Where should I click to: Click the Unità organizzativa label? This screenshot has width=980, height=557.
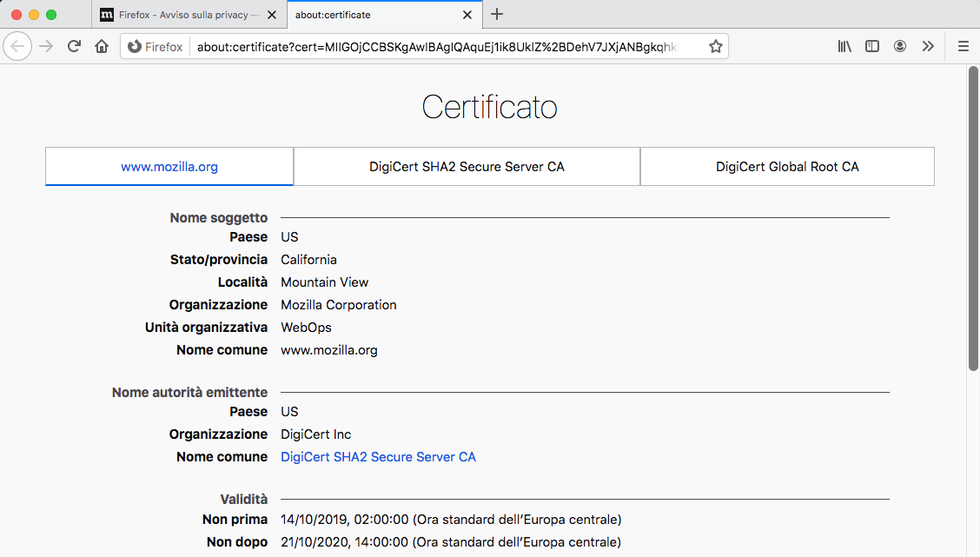click(x=206, y=328)
